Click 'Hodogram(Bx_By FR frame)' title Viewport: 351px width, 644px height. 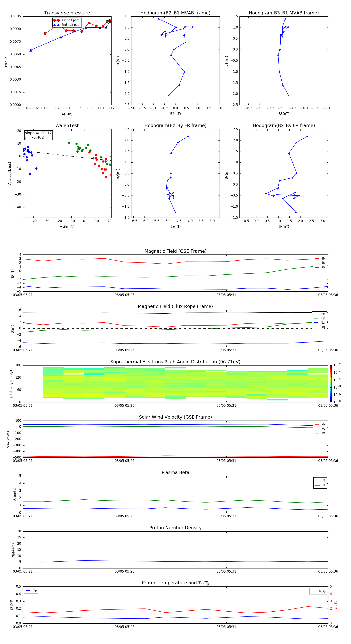coord(284,125)
